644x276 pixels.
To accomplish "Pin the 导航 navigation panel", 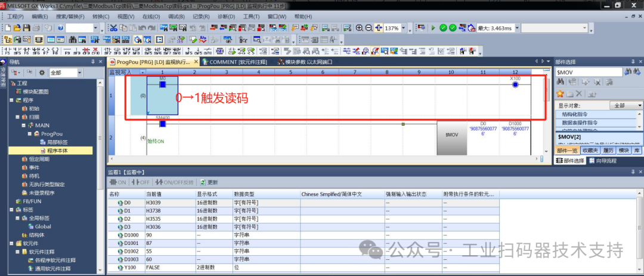I will [x=93, y=61].
